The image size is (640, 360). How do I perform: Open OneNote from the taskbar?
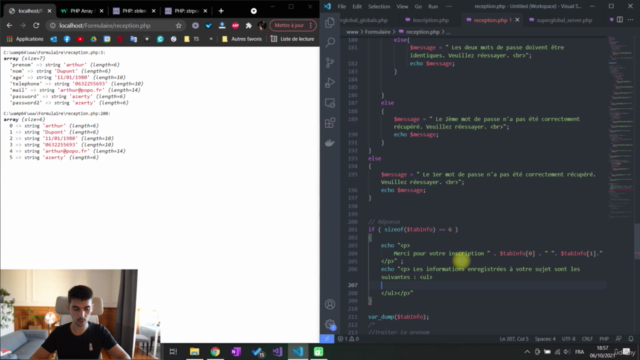point(236,351)
